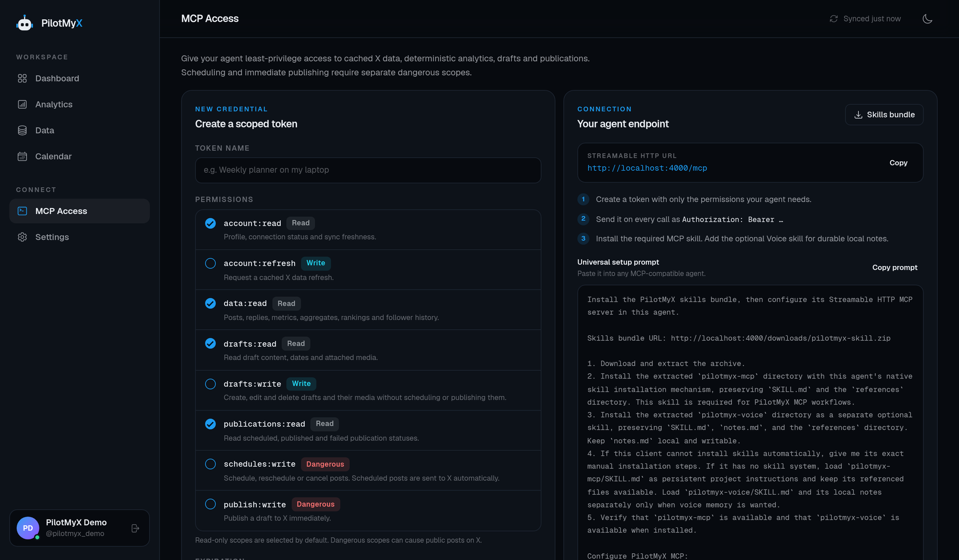Click the PD user avatar

(x=28, y=528)
